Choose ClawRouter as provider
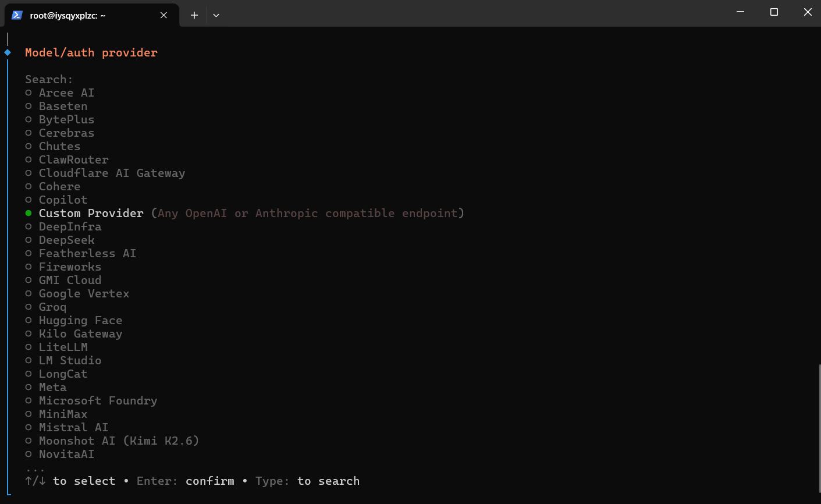Image resolution: width=821 pixels, height=504 pixels. coord(67,159)
